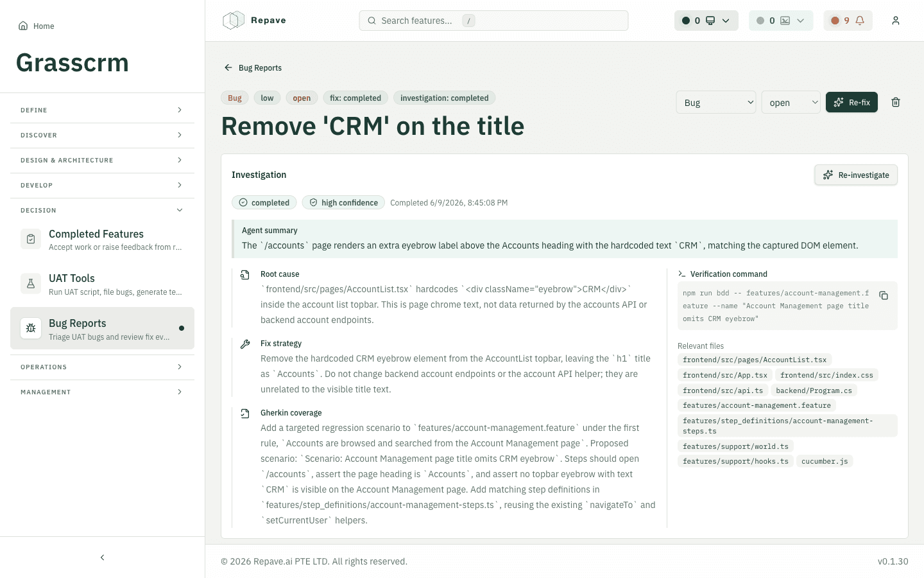Expand the MANAGEMENT section

tap(103, 392)
